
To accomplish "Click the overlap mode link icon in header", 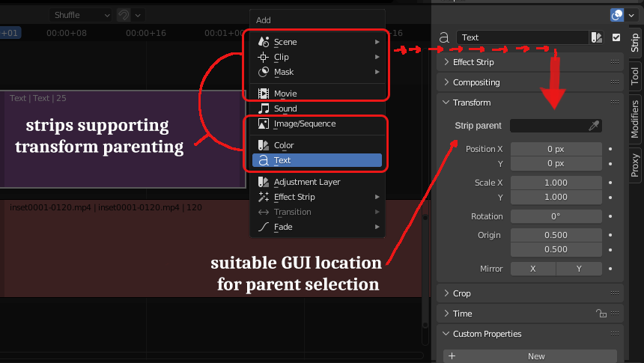I will (x=124, y=15).
